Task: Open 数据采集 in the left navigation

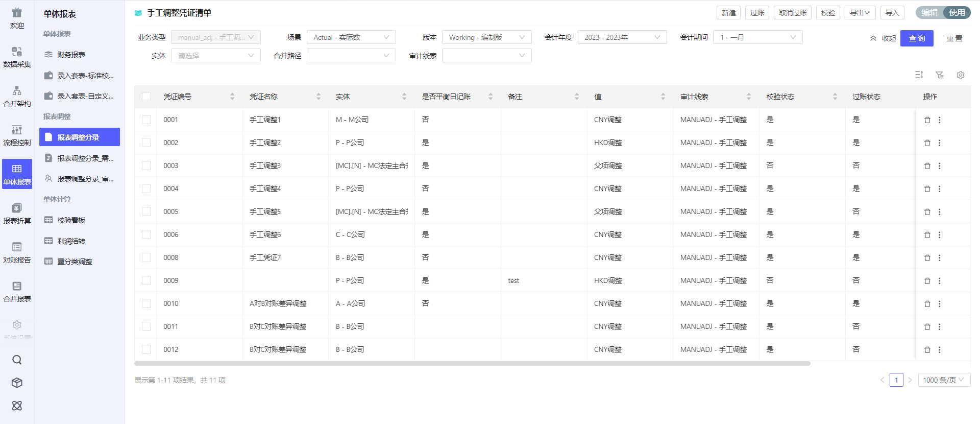Action: [17, 57]
